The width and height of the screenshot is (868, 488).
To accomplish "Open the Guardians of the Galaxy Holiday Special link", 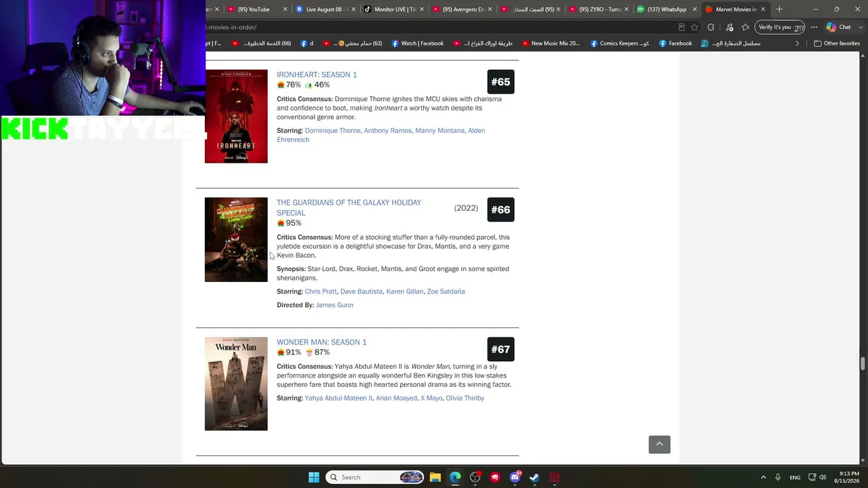I will tap(349, 207).
